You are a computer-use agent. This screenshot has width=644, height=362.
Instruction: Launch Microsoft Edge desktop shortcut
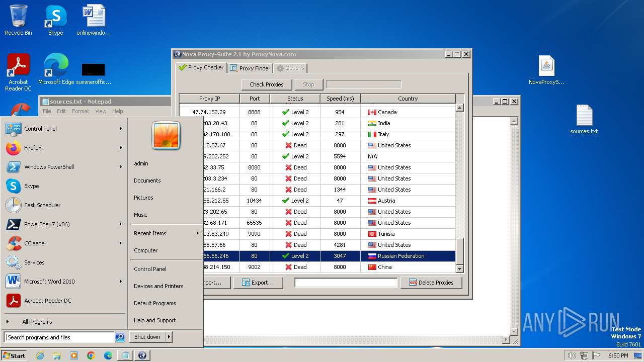click(x=56, y=69)
